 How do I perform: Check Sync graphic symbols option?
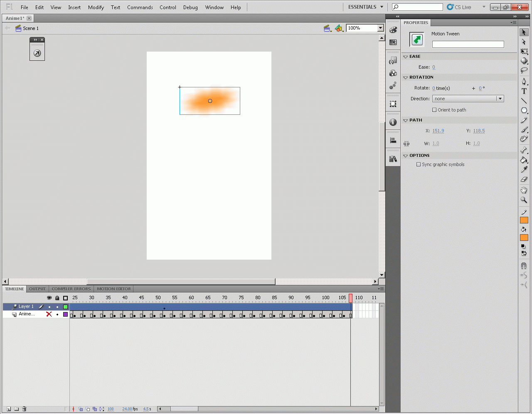(x=419, y=164)
